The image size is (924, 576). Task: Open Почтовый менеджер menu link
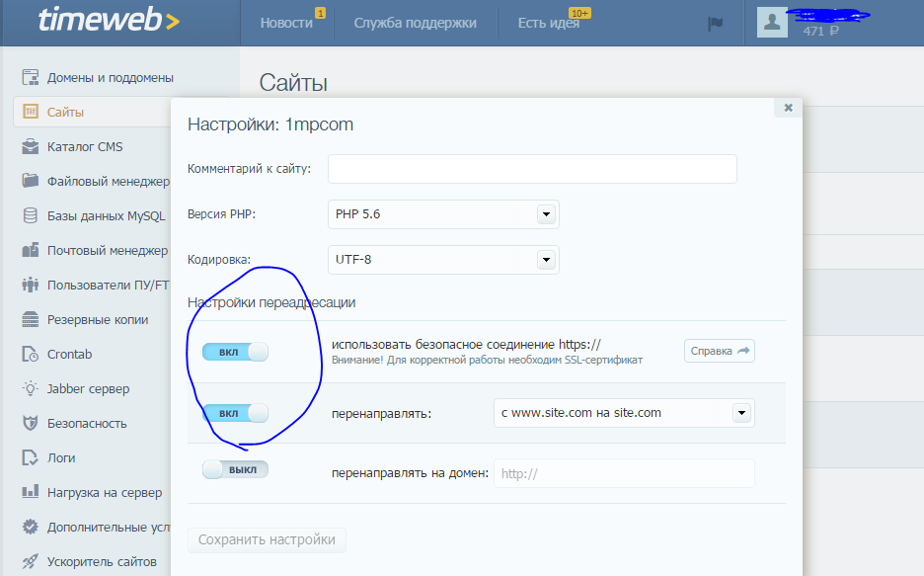click(x=108, y=251)
